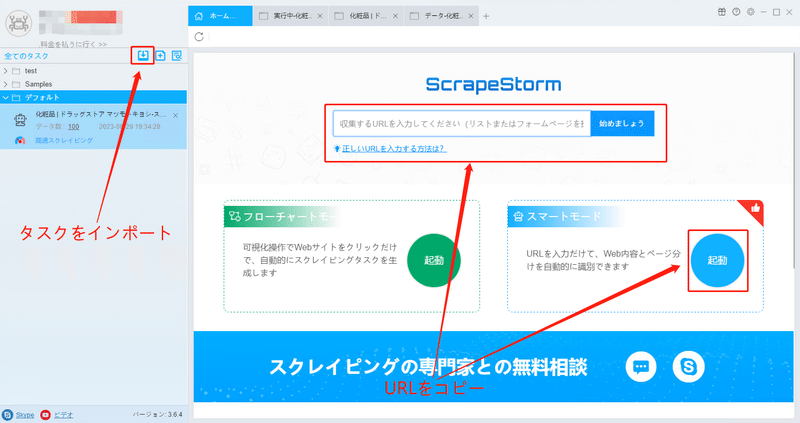Click the plus to add new tab
This screenshot has width=800, height=423.
point(486,16)
